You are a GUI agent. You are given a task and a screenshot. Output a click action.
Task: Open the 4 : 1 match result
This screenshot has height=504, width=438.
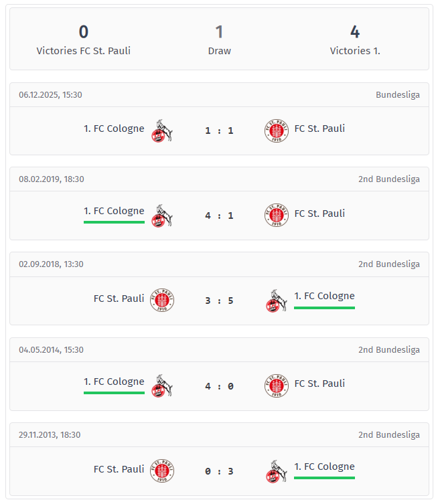click(x=219, y=216)
